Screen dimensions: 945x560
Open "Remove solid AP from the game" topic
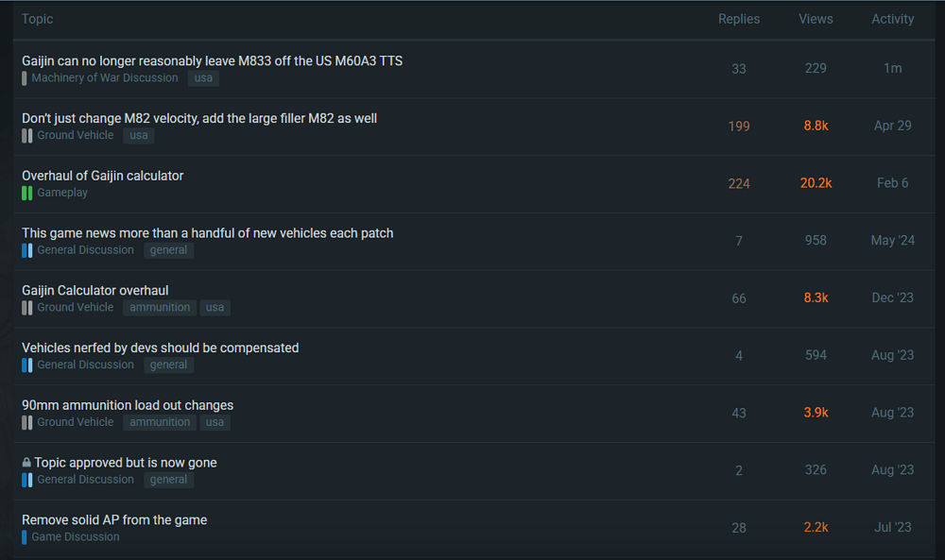(114, 519)
